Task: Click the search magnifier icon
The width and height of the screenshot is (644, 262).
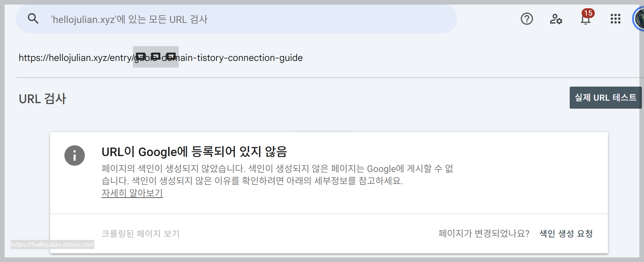Action: coord(33,19)
